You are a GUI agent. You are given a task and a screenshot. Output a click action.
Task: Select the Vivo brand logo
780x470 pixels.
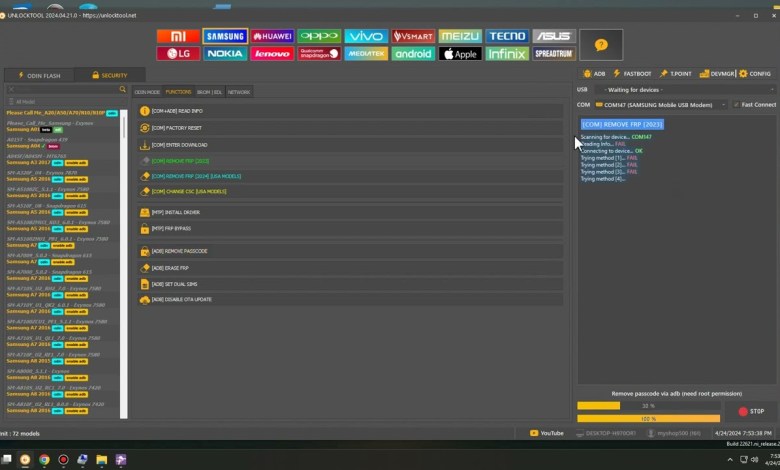click(x=366, y=36)
